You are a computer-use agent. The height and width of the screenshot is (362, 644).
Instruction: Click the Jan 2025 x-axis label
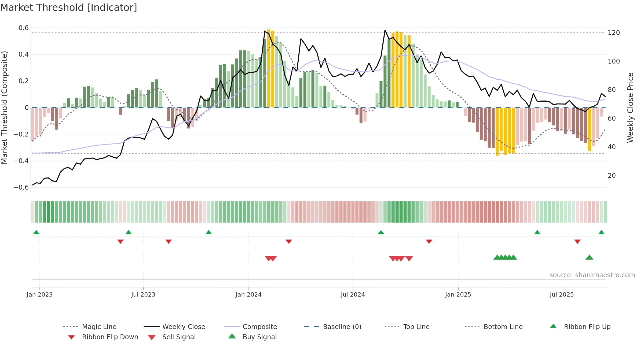(x=458, y=294)
